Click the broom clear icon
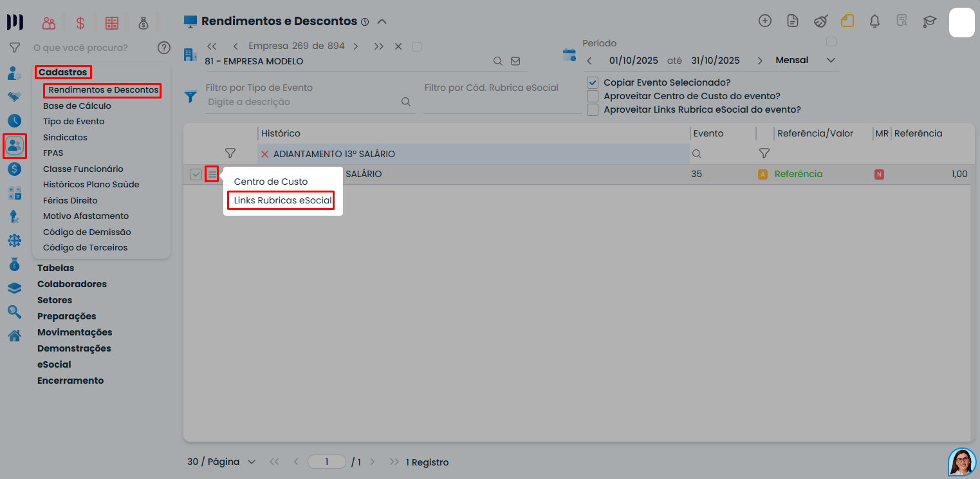The width and height of the screenshot is (980, 479). [820, 21]
